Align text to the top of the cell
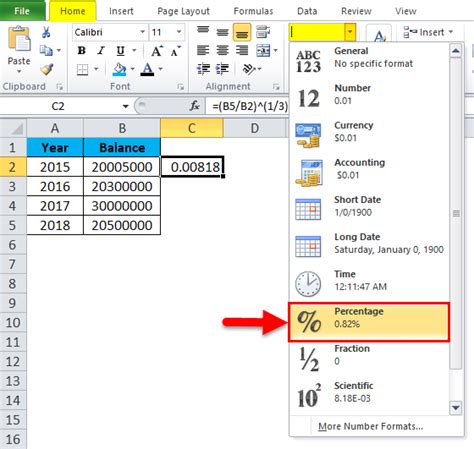Viewport: 474px width, 449px height. [203, 30]
